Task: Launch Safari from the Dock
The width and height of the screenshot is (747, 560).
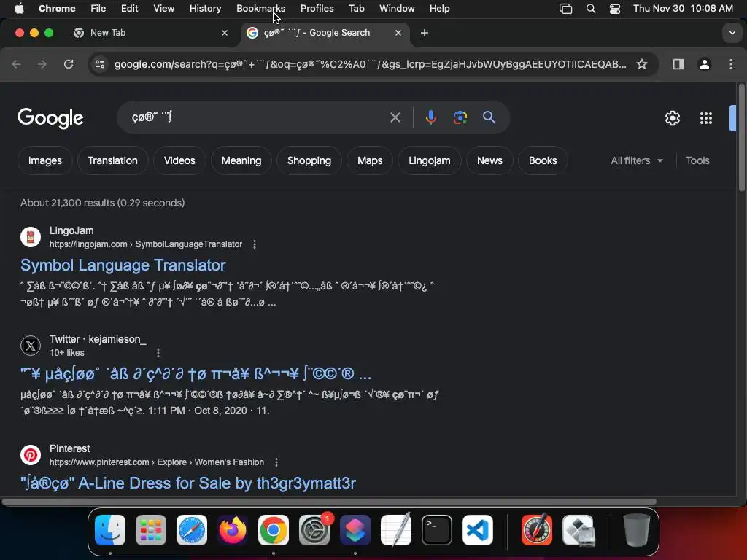Action: pyautogui.click(x=192, y=530)
